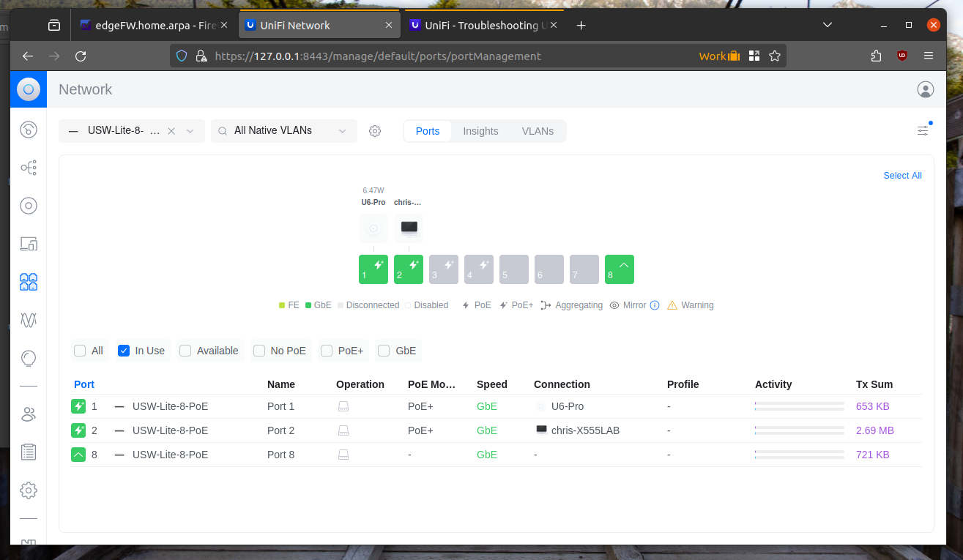Click the chris laptop thumbnail above port 2
963x560 pixels.
click(409, 228)
